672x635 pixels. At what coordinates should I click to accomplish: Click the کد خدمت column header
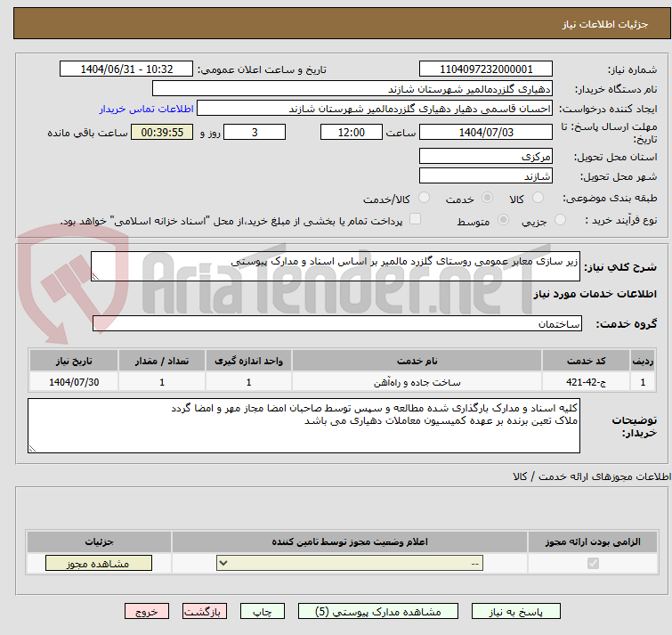pos(586,361)
